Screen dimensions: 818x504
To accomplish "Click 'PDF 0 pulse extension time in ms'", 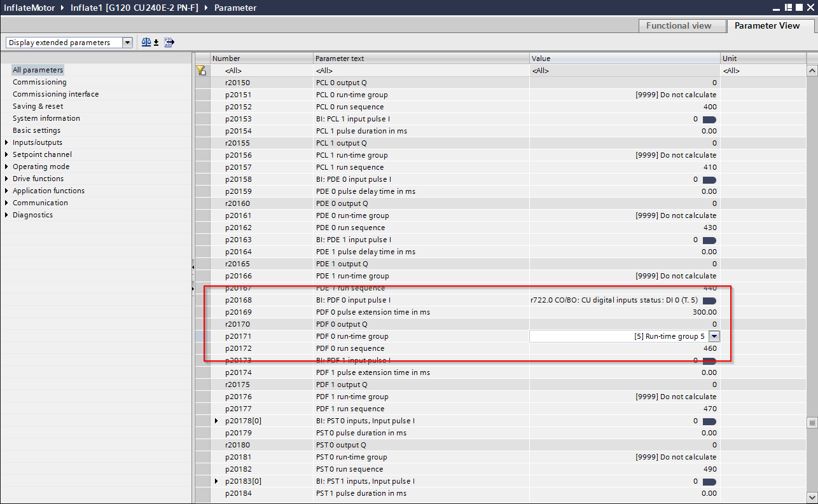I will (x=373, y=312).
